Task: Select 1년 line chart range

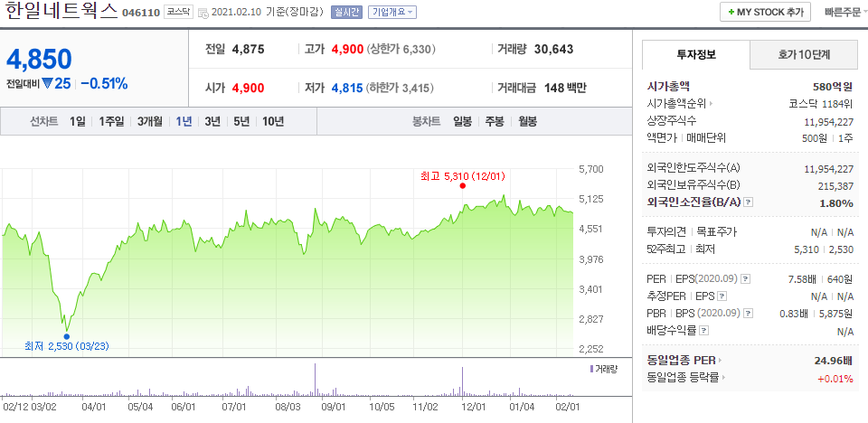Action: point(184,122)
